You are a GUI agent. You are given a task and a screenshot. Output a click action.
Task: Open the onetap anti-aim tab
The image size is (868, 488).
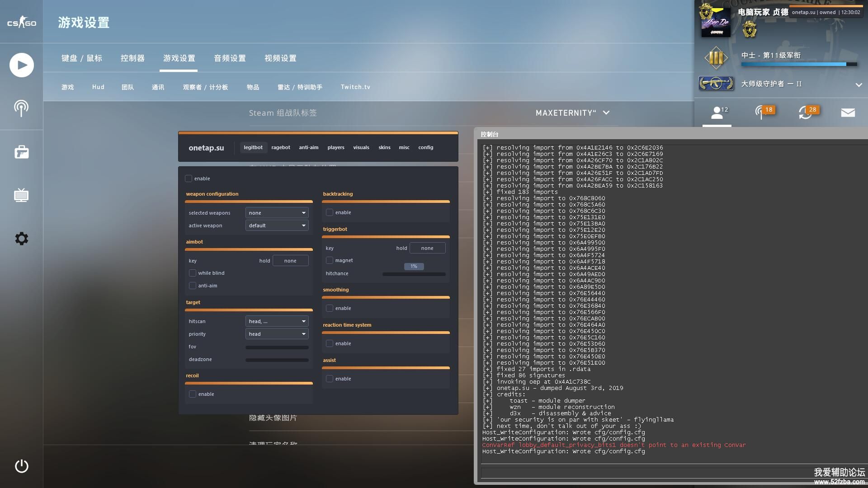[308, 147]
